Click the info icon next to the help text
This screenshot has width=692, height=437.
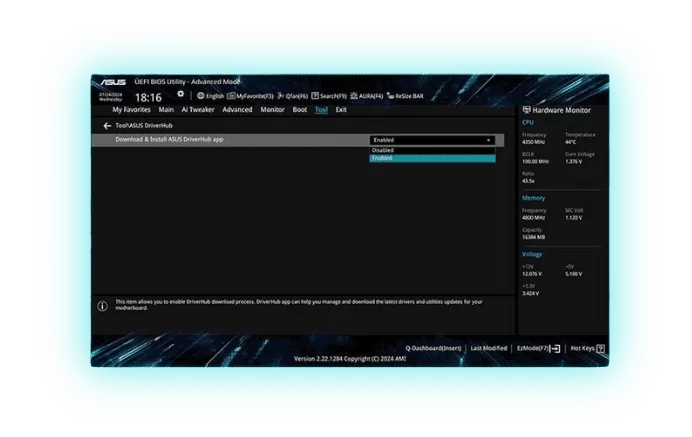pyautogui.click(x=102, y=306)
